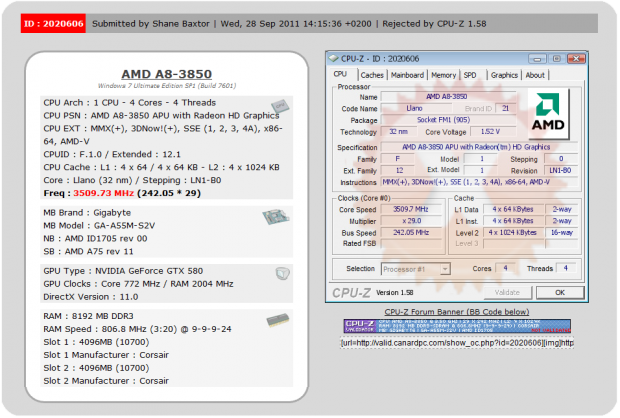The image size is (620, 418).
Task: Click the GPU Type NVIDIA GeForce GTX 580 line
Action: pos(123,271)
